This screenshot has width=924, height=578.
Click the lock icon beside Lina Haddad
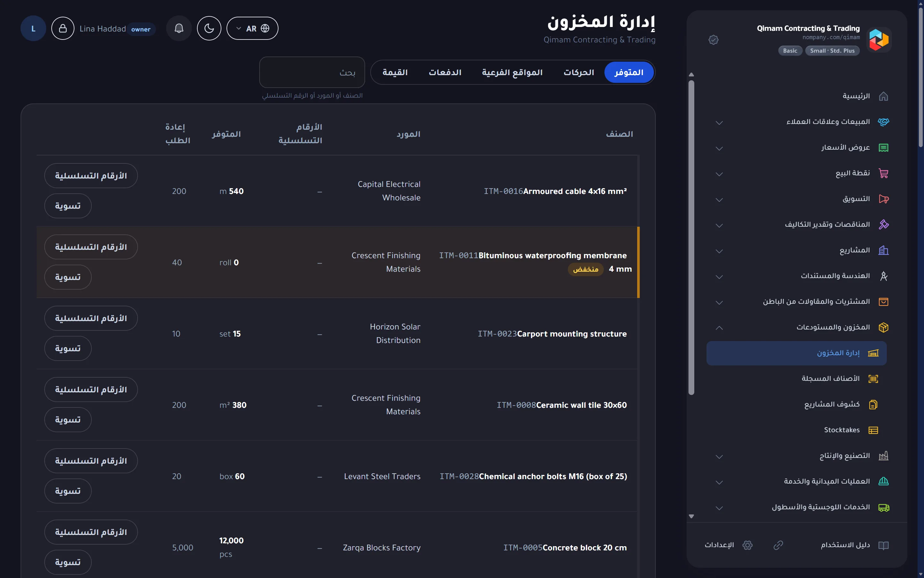[63, 28]
